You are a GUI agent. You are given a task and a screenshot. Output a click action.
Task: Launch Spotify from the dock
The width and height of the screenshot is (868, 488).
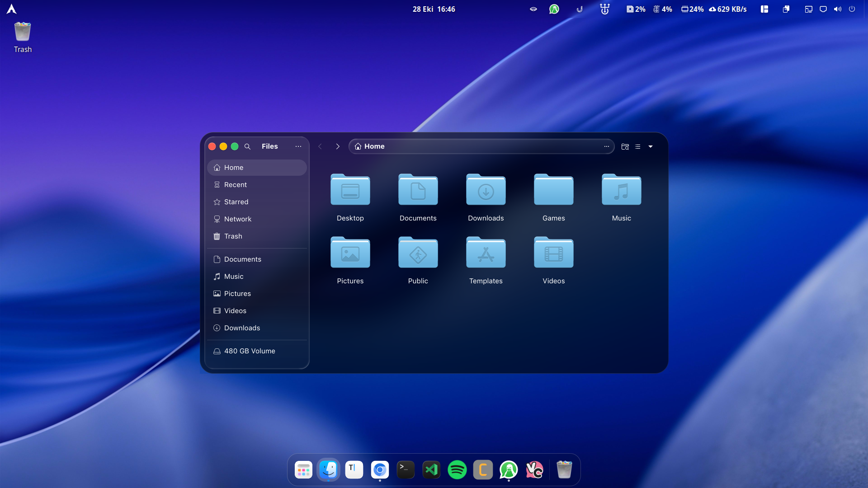(x=457, y=470)
